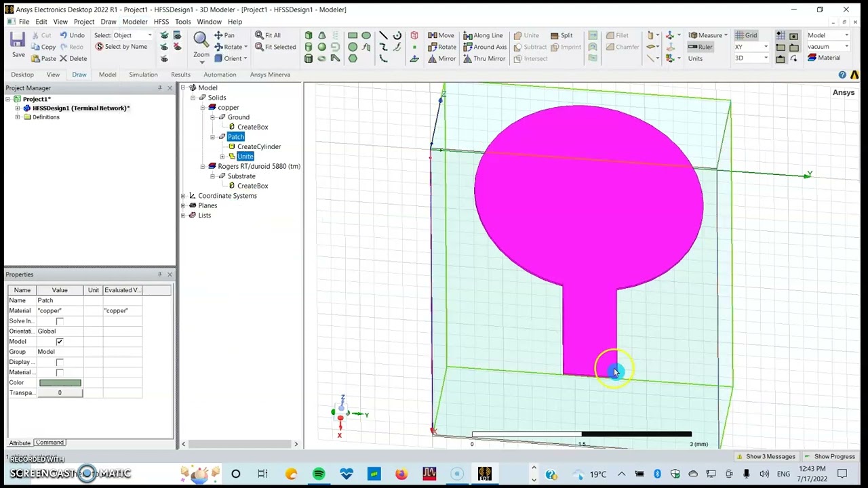Toggle Solve Inside checkbox in Properties
The height and width of the screenshot is (488, 868).
click(x=60, y=321)
